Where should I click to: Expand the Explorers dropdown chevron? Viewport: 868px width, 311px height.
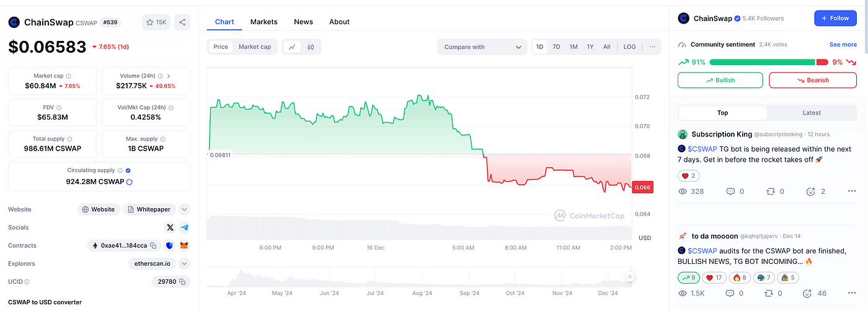tap(184, 263)
